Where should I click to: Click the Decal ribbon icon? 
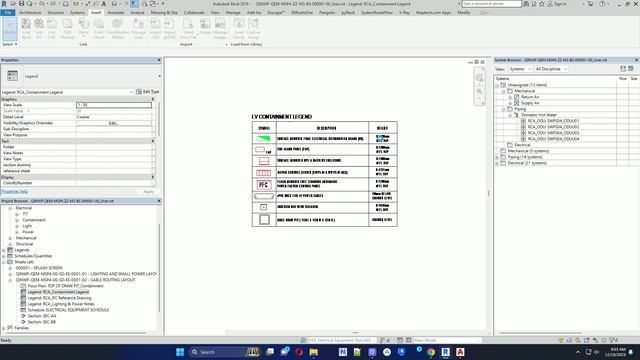[84, 29]
